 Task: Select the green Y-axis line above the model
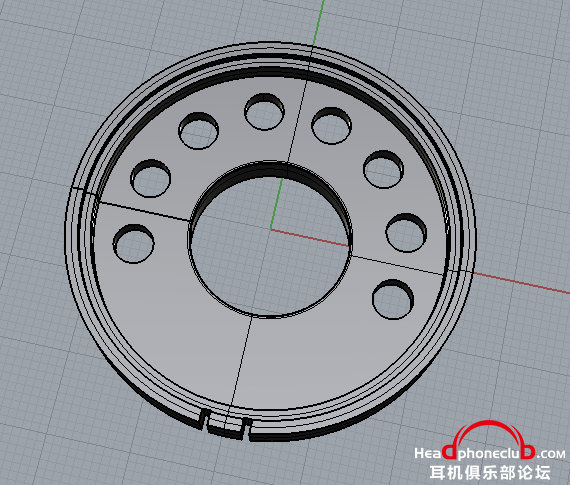click(x=318, y=23)
